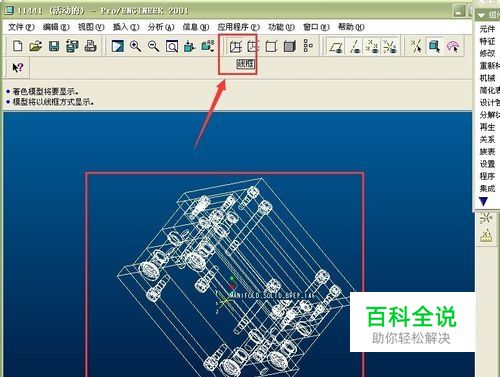Click the Repaint screen icon
This screenshot has height=377, width=500.
pyautogui.click(x=117, y=46)
